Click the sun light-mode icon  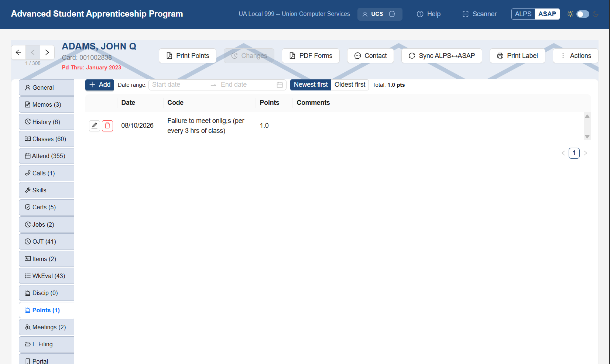point(570,14)
